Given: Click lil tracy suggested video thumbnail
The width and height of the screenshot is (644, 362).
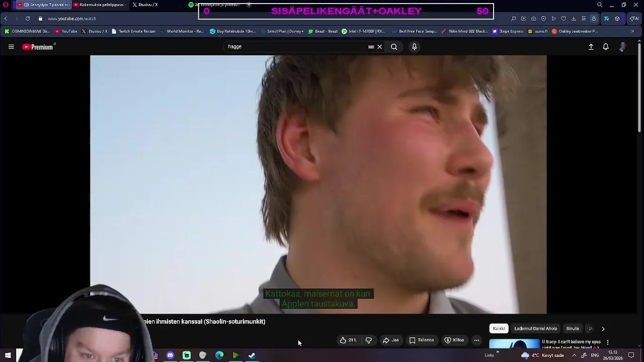Looking at the screenshot, I should [x=514, y=344].
